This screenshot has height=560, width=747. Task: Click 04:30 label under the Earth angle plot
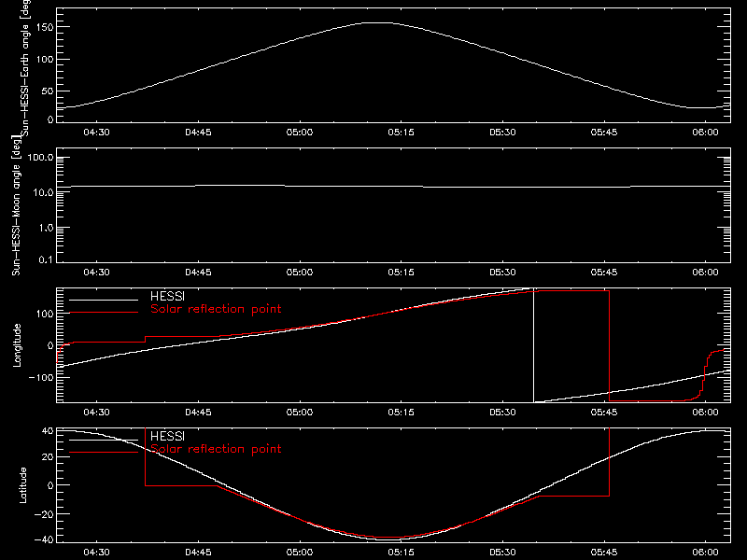[x=96, y=133]
